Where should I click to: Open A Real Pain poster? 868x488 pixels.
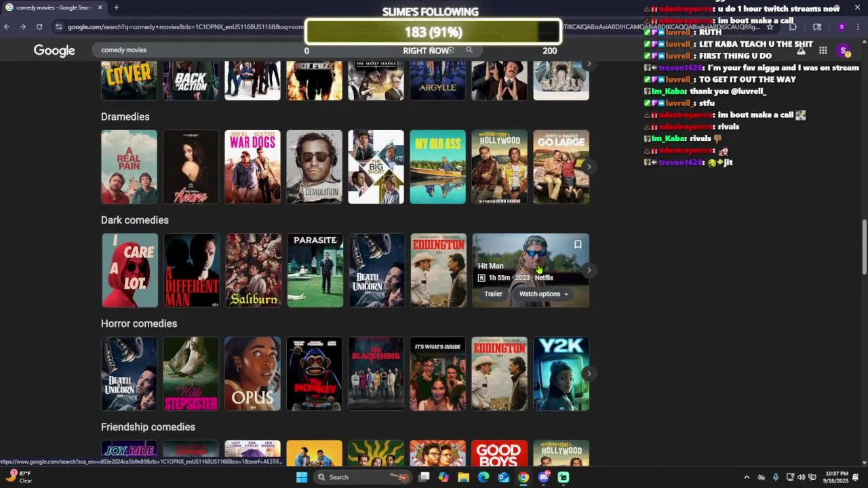(129, 167)
